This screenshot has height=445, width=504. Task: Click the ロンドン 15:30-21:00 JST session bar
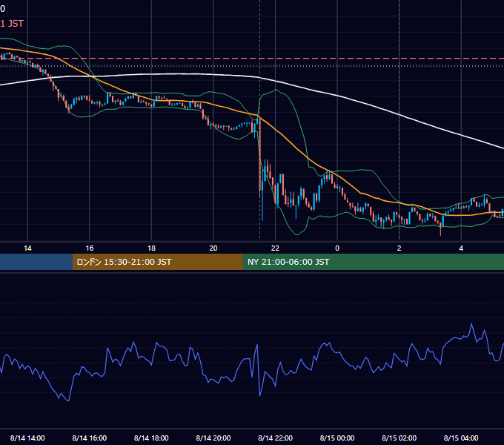[157, 262]
